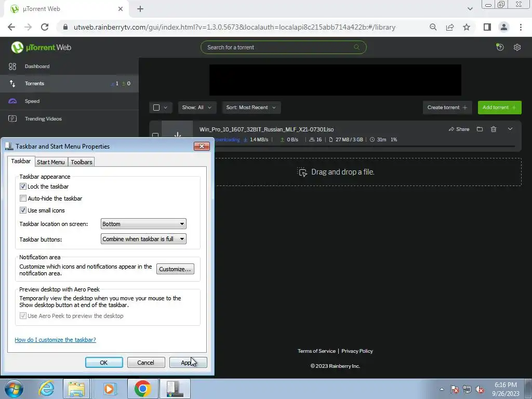Share the Win_Pro_10 torrent
532x399 pixels.
(x=459, y=129)
